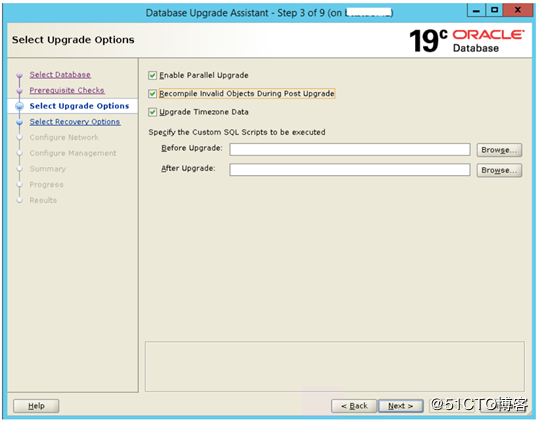Proceed with the Next button
The width and height of the screenshot is (538, 421).
tap(400, 406)
